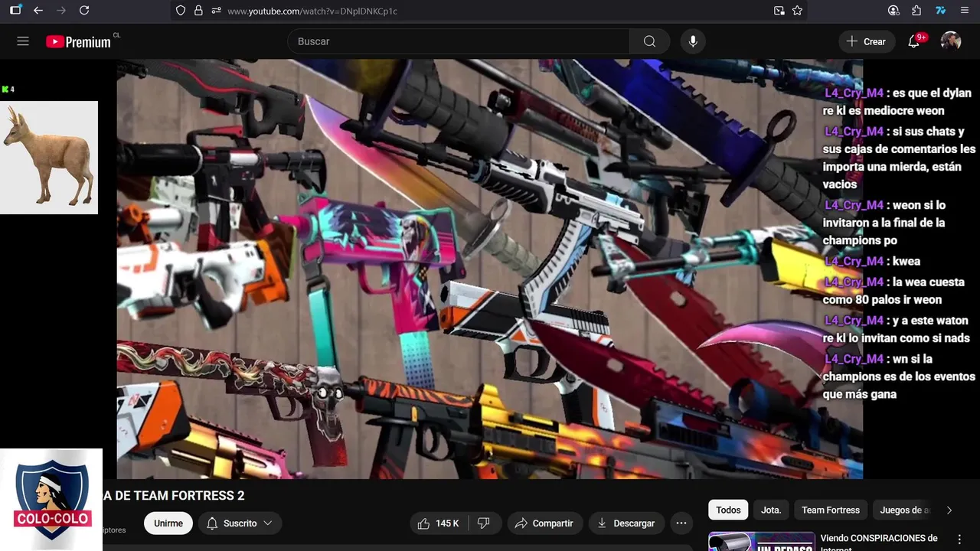Viewport: 980px width, 551px height.
Task: Click the shield tracking protection icon
Action: 181,11
